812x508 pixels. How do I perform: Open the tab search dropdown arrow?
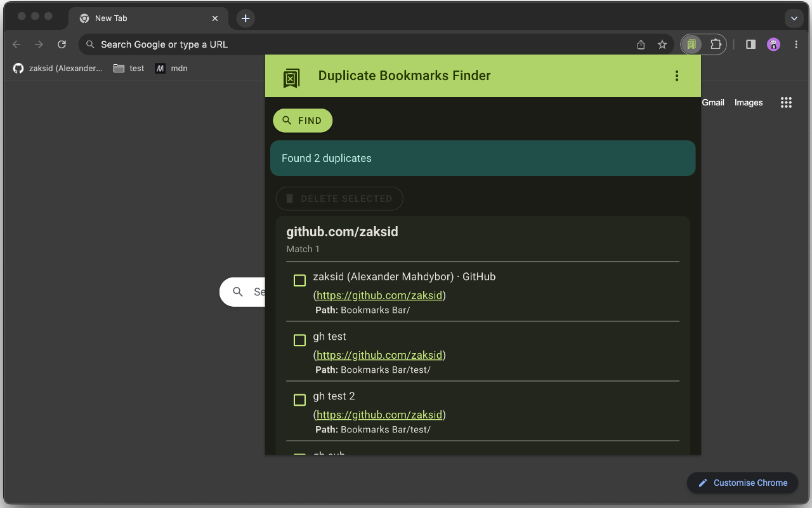pyautogui.click(x=794, y=18)
